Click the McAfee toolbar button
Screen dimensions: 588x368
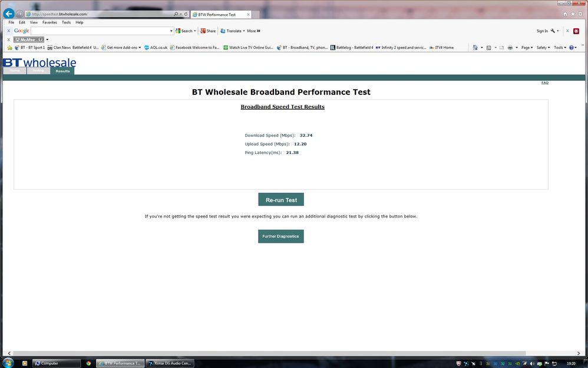[29, 40]
